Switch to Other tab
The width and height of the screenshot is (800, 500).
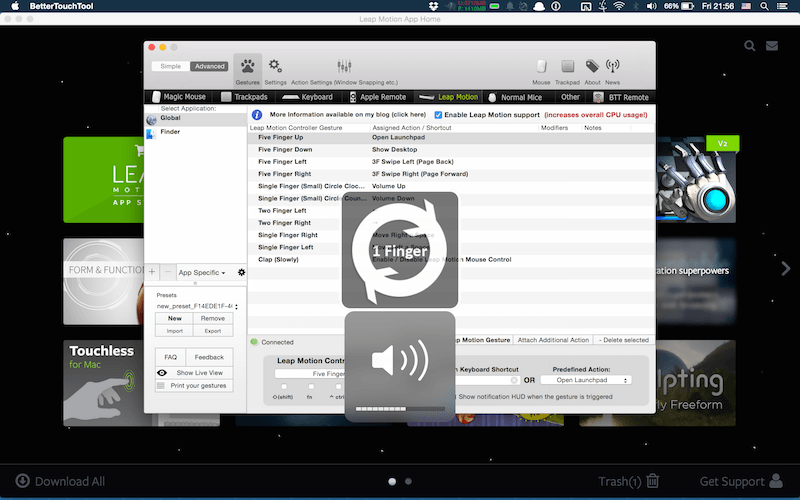tap(570, 97)
